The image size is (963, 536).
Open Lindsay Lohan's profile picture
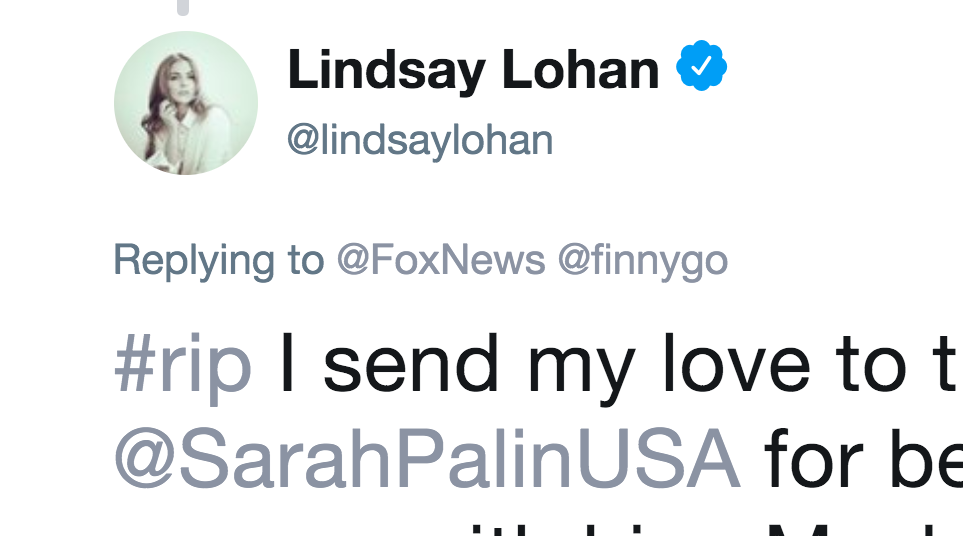click(185, 103)
